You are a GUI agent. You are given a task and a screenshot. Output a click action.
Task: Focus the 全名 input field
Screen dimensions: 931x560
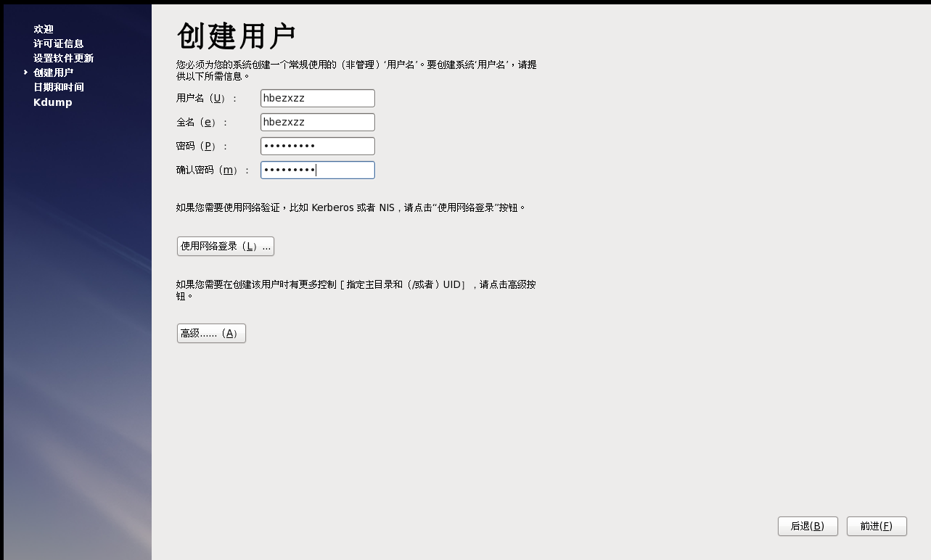(317, 122)
